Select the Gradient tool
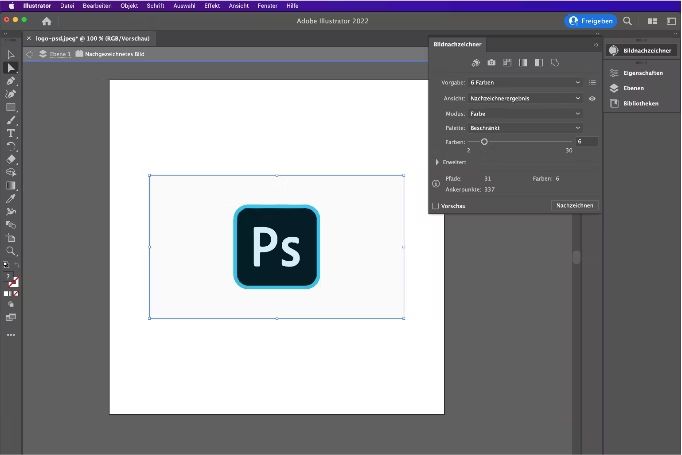The width and height of the screenshot is (682, 455). tap(11, 186)
